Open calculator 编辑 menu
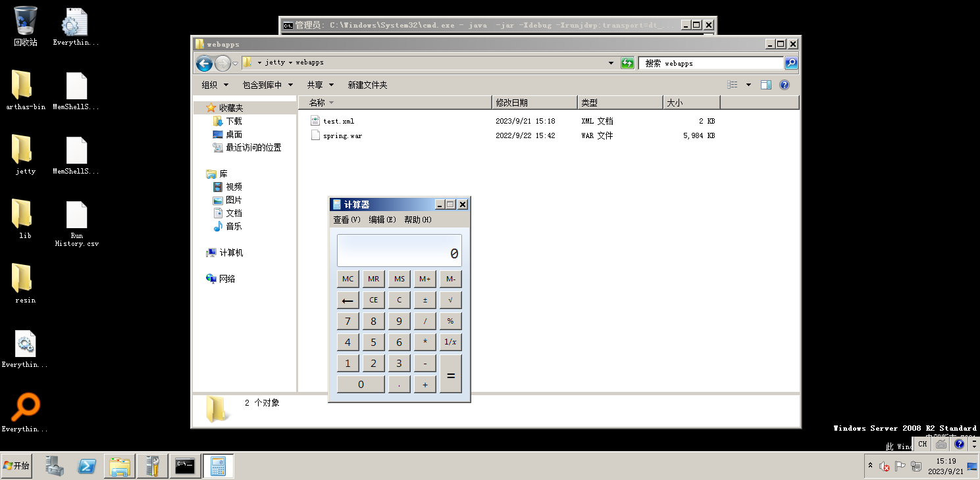 pos(382,220)
